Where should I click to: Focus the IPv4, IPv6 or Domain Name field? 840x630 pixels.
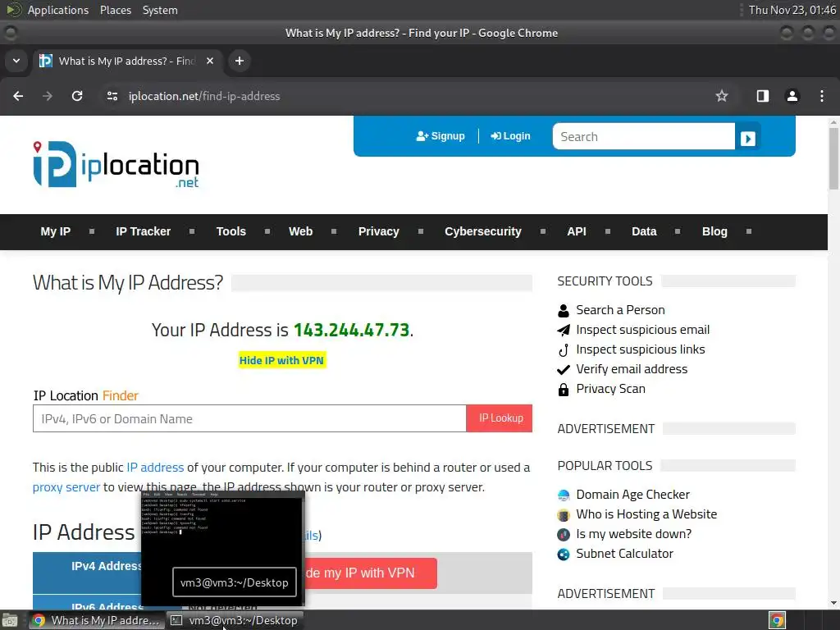[x=249, y=418]
